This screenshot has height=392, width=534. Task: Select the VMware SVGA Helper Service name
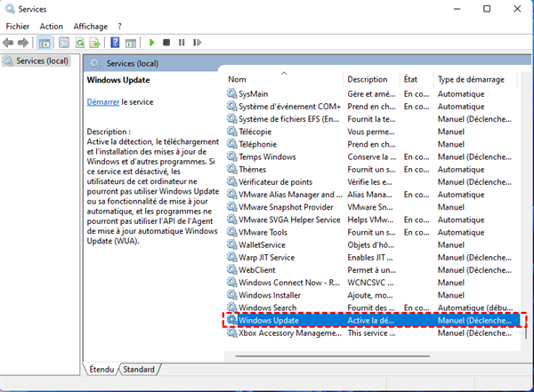[x=289, y=220]
